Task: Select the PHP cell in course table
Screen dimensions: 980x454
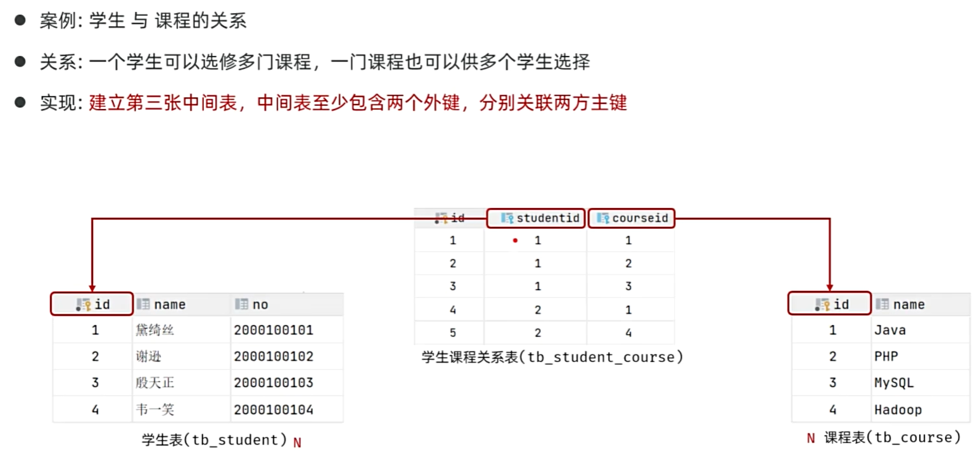Action: [886, 356]
